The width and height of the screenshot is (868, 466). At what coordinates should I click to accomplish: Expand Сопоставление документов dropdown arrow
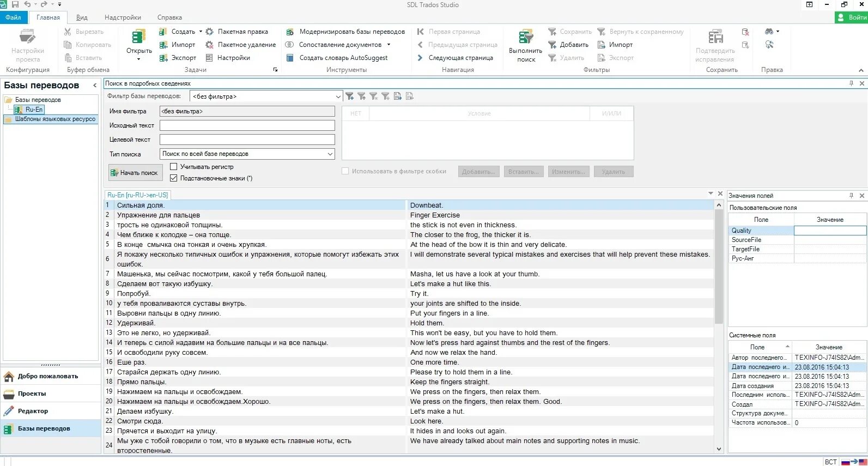pos(389,45)
